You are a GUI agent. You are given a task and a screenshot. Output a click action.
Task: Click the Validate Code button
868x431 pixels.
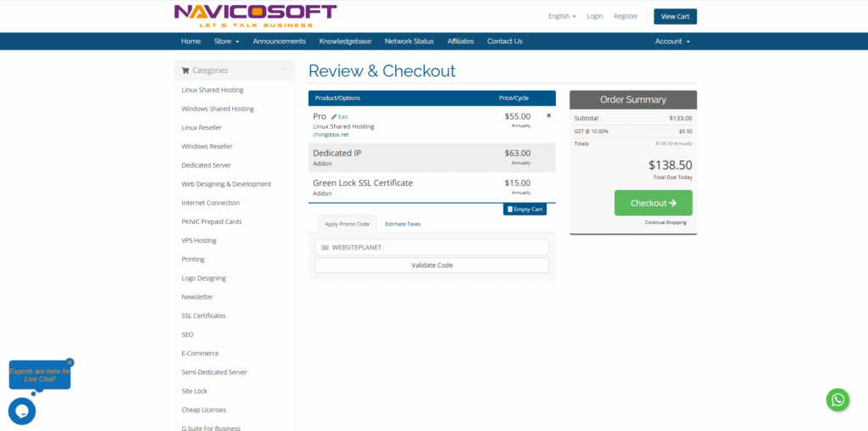tap(431, 265)
